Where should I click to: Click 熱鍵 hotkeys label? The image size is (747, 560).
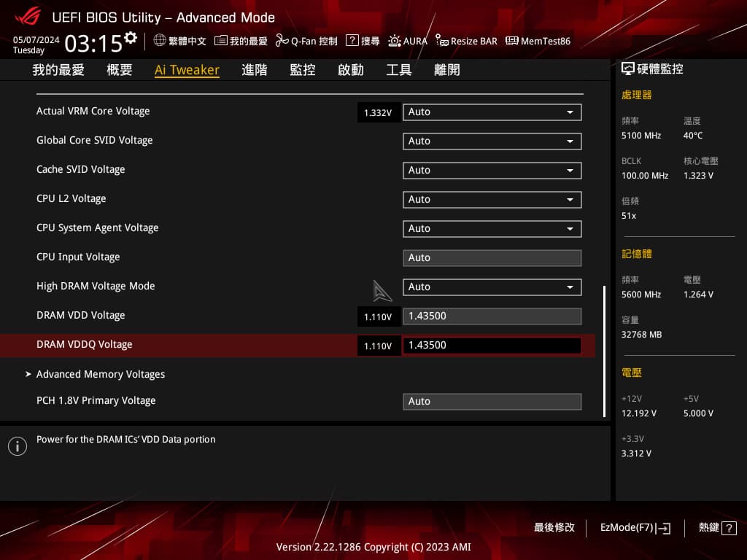[x=708, y=528]
